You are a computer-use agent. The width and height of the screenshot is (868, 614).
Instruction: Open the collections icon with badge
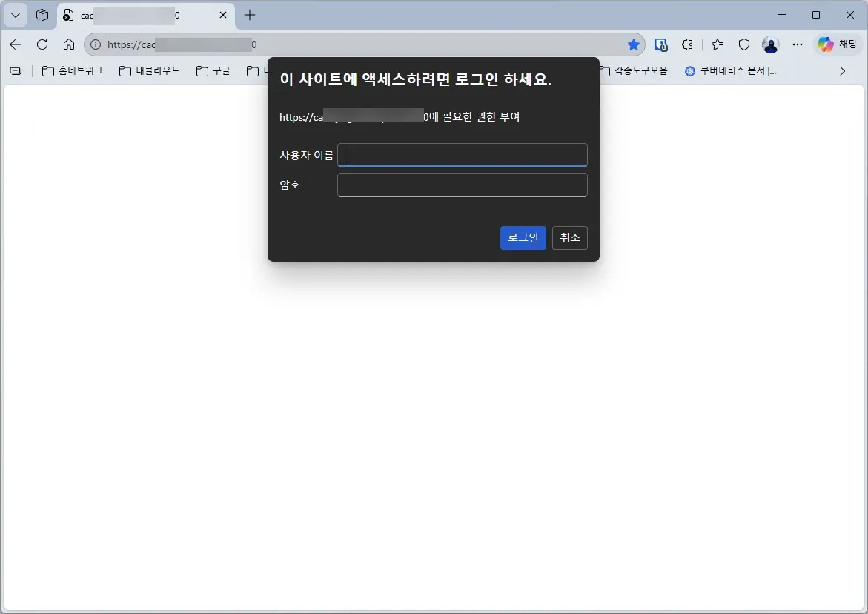click(661, 44)
